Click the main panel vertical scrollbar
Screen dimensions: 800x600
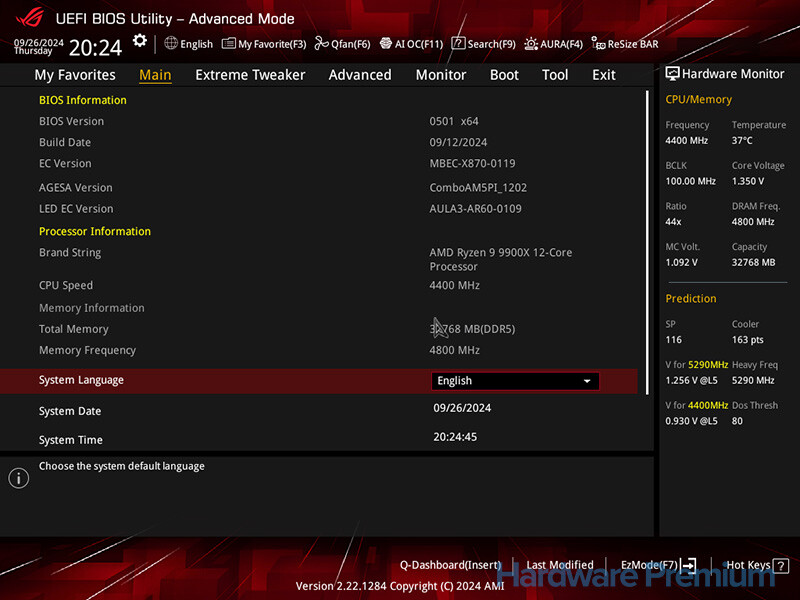coord(647,242)
